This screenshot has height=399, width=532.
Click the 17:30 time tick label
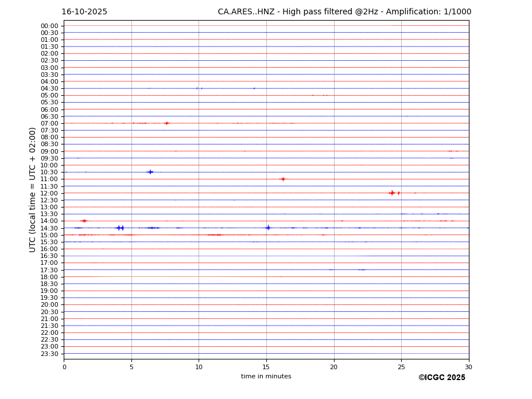[49, 270]
